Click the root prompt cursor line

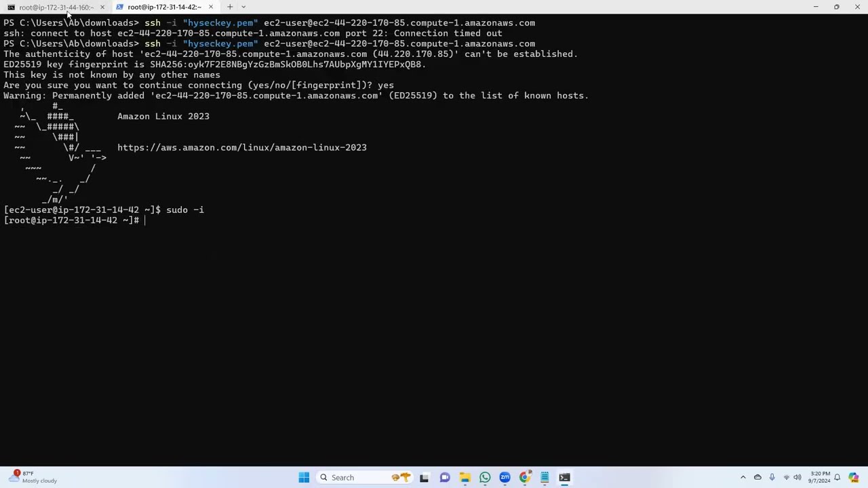pyautogui.click(x=75, y=220)
